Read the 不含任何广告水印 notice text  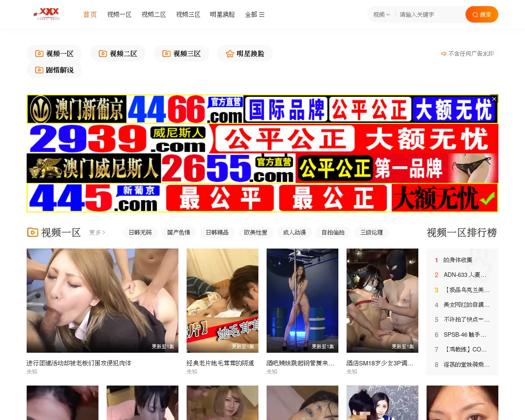click(x=471, y=54)
